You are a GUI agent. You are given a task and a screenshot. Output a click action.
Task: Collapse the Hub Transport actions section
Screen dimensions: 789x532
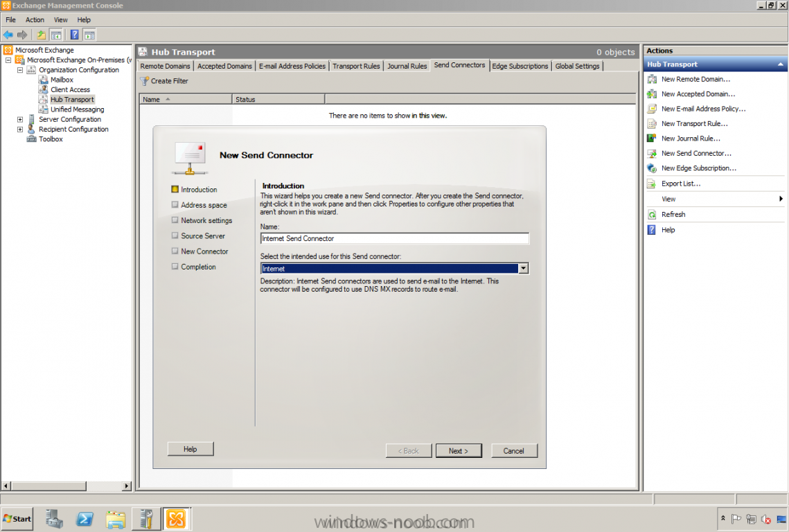[780, 64]
